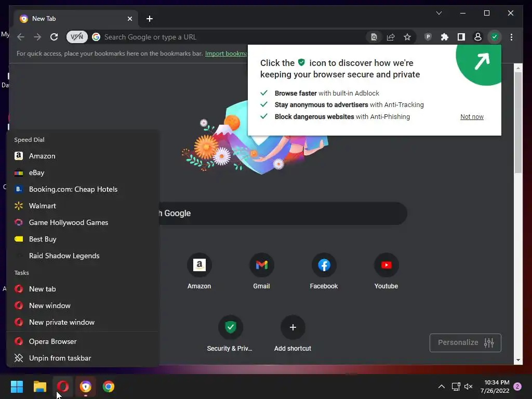532x399 pixels.
Task: Open Walmart from jump list
Action: point(83,206)
